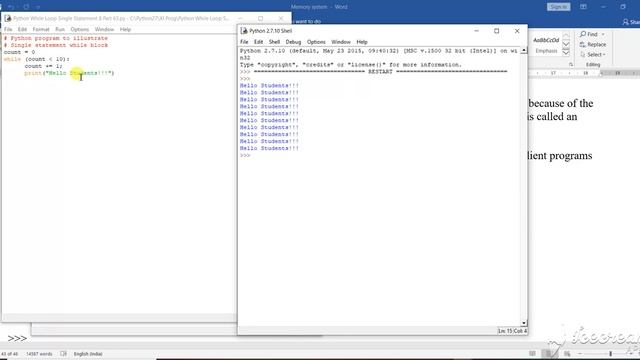Click first Hello Students!!! output line
The image size is (640, 360).
[x=269, y=86]
